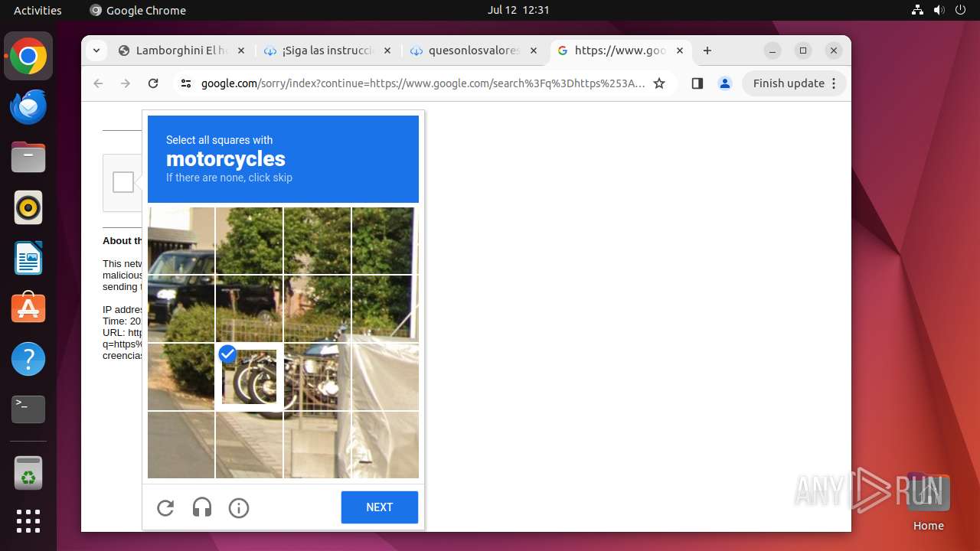
Task: Click the NEXT button in captcha
Action: click(x=380, y=507)
